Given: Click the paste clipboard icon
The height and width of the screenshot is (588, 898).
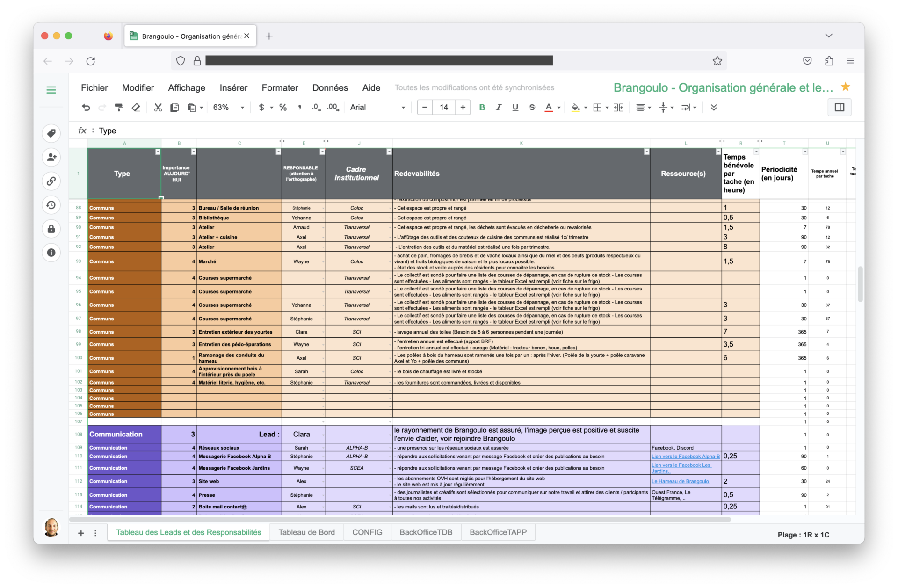Looking at the screenshot, I should pos(191,107).
